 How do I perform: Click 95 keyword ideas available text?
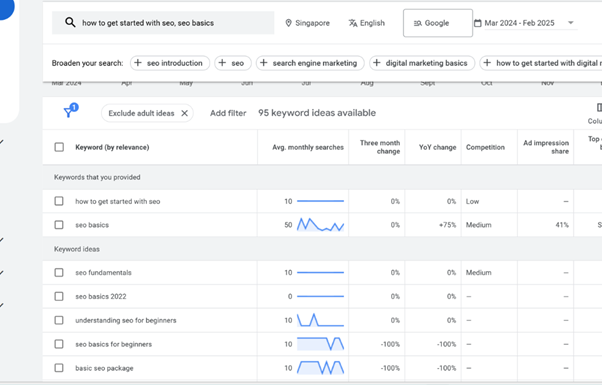pyautogui.click(x=317, y=113)
